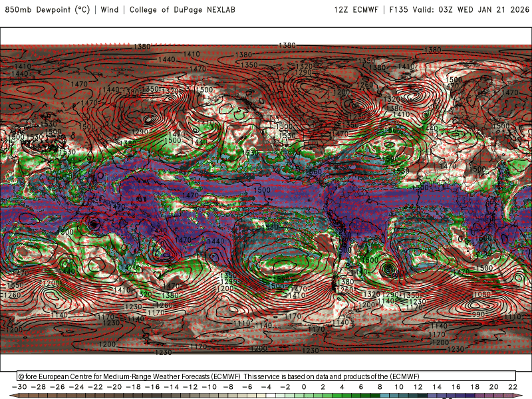Click the -28 value on the color scale
This screenshot has height=399, width=532.
[39, 387]
